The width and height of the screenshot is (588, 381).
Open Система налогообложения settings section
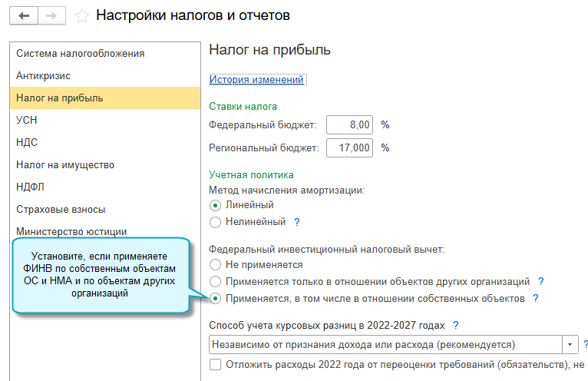coord(80,53)
